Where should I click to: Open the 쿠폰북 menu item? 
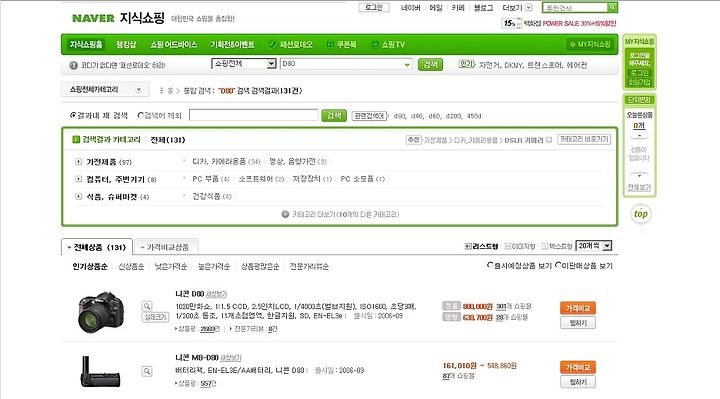[x=342, y=45]
